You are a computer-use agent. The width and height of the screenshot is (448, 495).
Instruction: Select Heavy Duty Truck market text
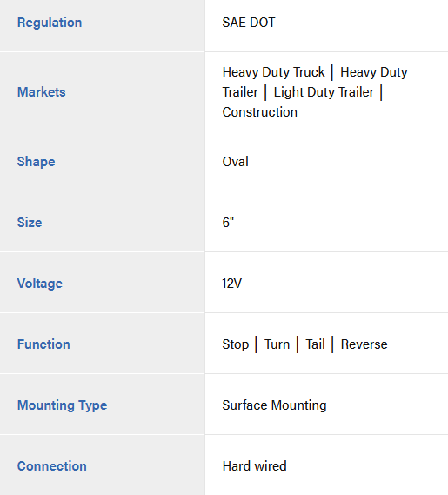coord(273,72)
